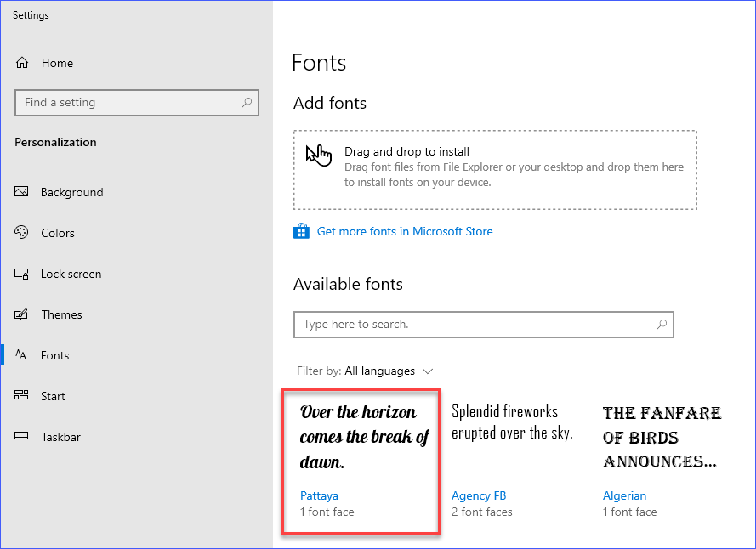This screenshot has height=549, width=756.
Task: Focus the Find a setting field
Action: click(x=137, y=102)
